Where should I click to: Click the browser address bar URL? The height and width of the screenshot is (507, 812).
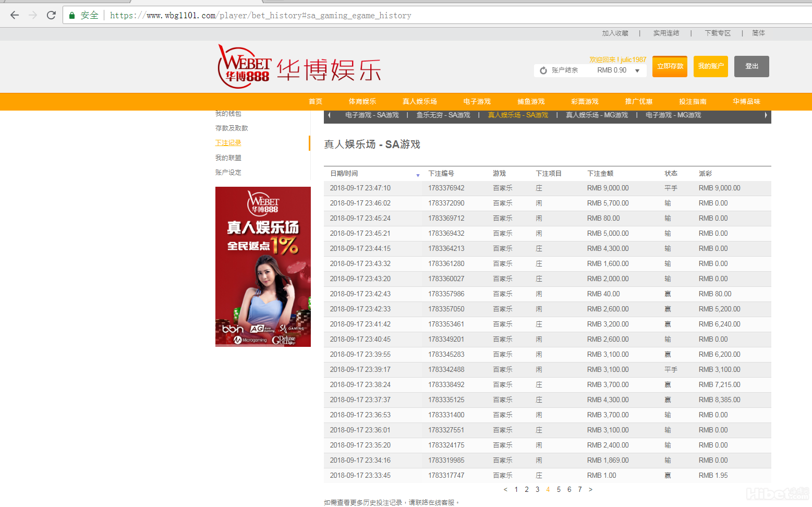pos(261,16)
